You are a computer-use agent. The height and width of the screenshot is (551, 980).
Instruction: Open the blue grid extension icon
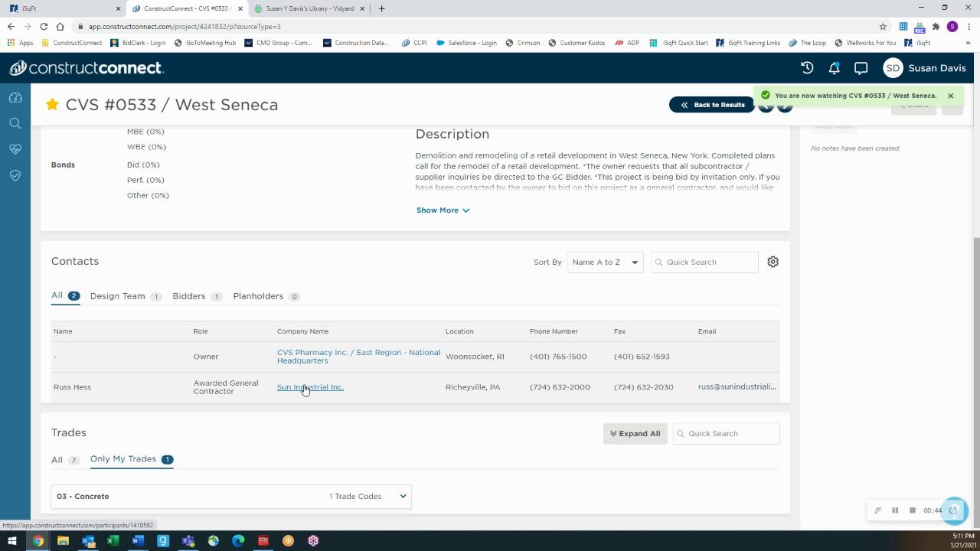[903, 26]
